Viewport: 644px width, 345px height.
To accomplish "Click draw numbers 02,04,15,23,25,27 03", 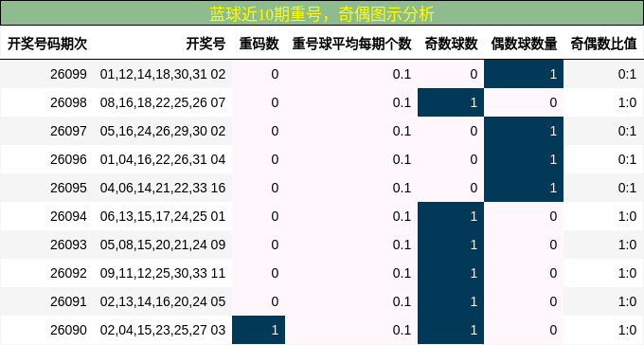I will [163, 330].
